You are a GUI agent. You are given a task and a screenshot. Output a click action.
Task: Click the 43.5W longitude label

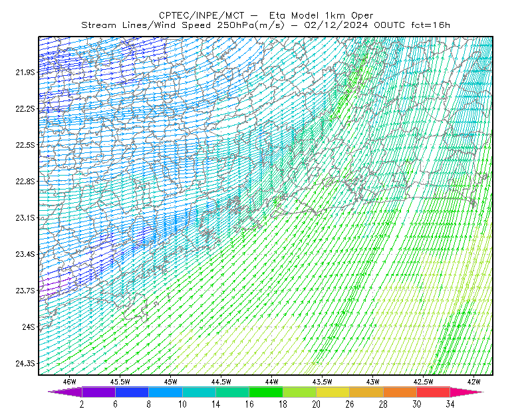click(x=323, y=382)
